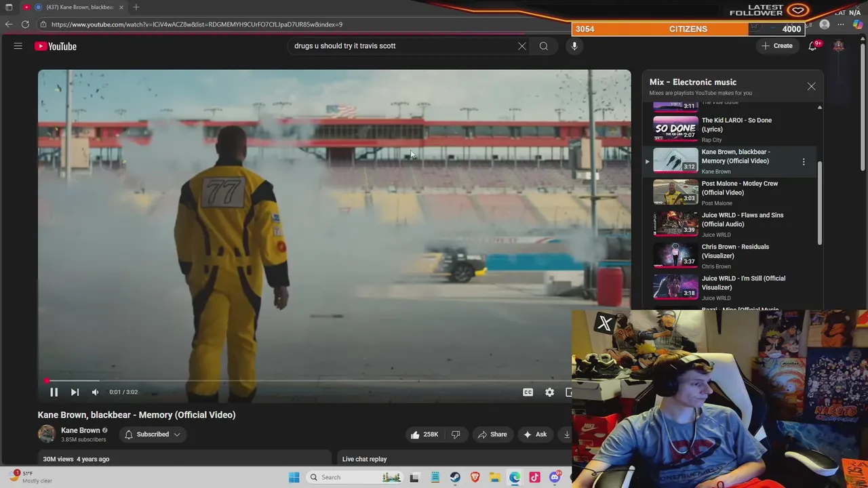Open a new browser tab

(x=136, y=7)
